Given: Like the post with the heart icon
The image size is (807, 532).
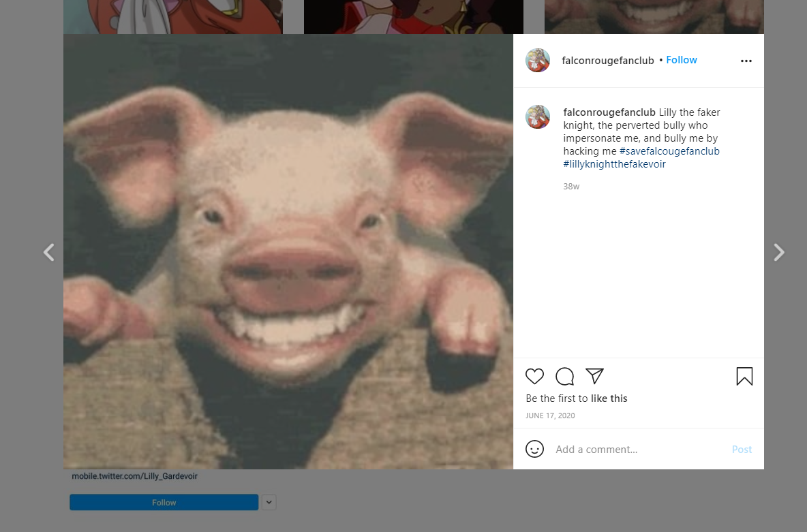Looking at the screenshot, I should point(534,376).
